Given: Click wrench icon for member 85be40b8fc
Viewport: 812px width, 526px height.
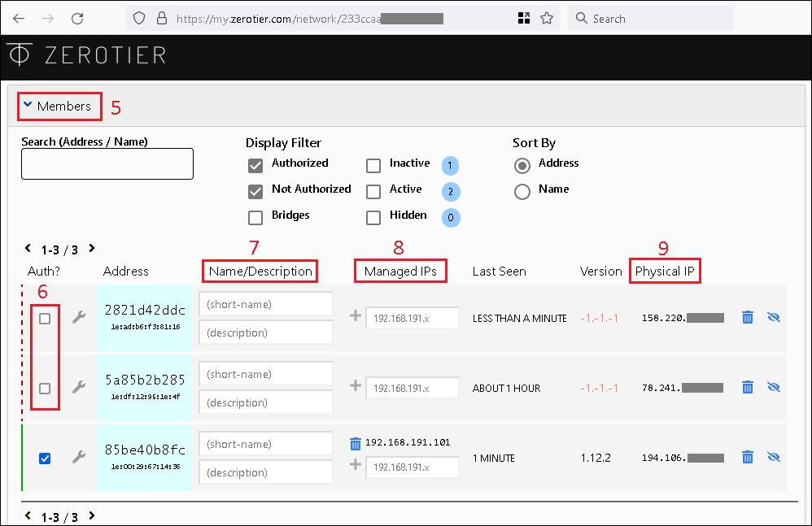Looking at the screenshot, I should click(79, 458).
